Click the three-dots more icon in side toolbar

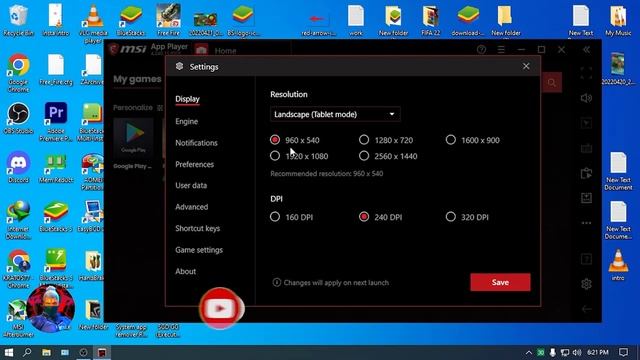[586, 223]
